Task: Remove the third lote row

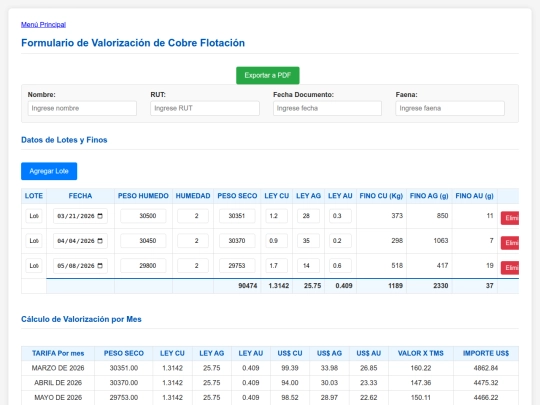Action: coord(510,268)
